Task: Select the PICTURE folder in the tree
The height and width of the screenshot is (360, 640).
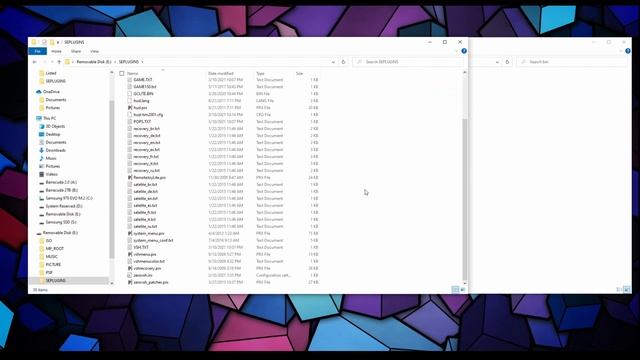Action: coord(50,264)
